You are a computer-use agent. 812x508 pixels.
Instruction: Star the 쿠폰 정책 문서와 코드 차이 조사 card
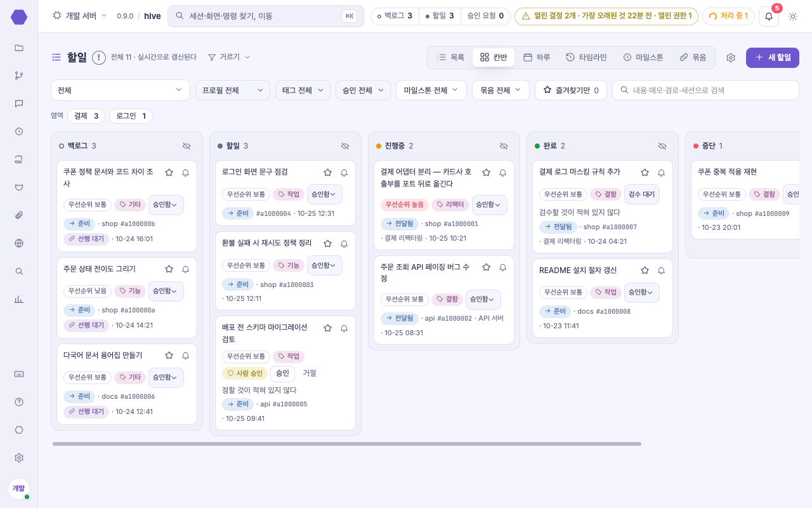[x=169, y=172]
